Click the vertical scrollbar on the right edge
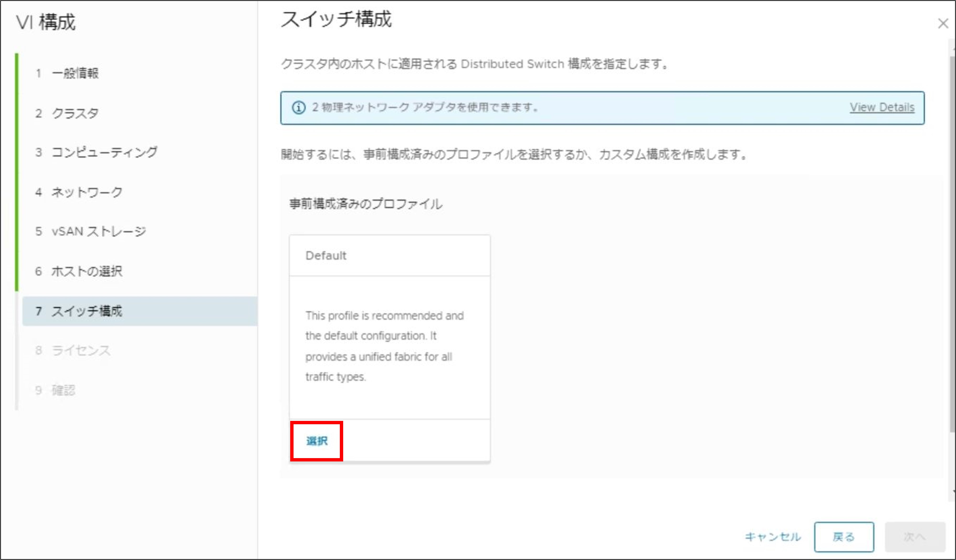The image size is (956, 560). coord(953,243)
